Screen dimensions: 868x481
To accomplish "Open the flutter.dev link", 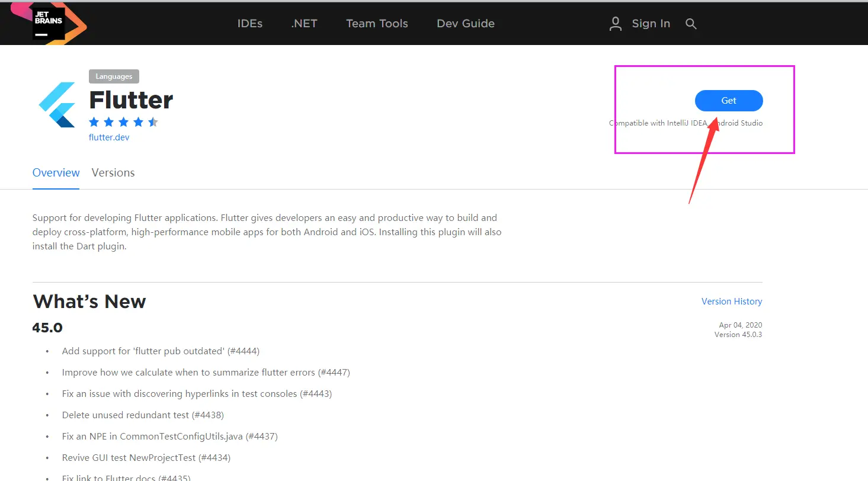I will 109,137.
